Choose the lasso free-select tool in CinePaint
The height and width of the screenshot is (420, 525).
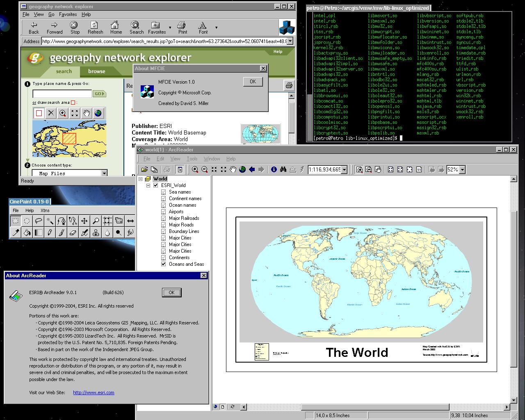point(38,221)
